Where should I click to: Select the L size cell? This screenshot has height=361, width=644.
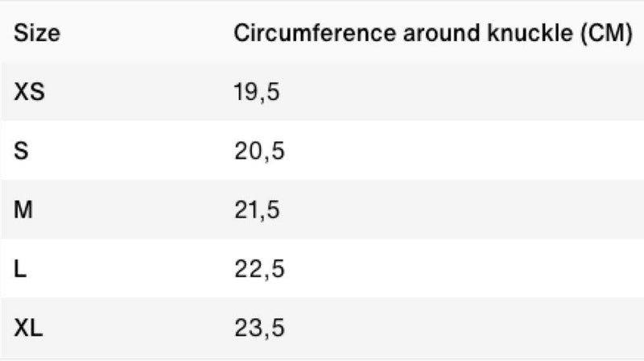(x=20, y=269)
